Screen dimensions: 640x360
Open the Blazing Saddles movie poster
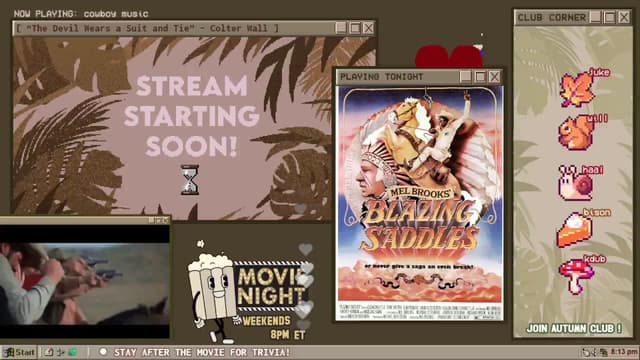420,203
